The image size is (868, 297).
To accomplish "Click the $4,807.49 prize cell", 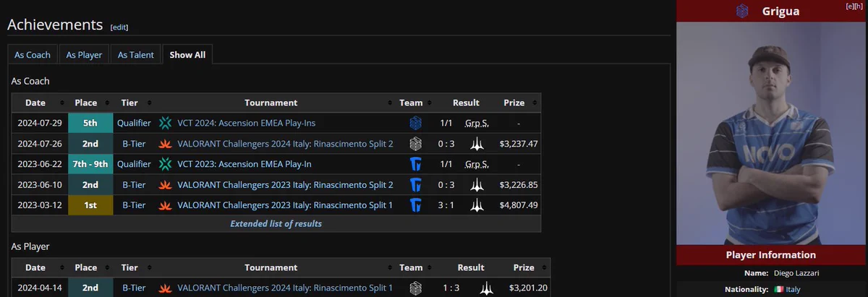I will (x=519, y=205).
